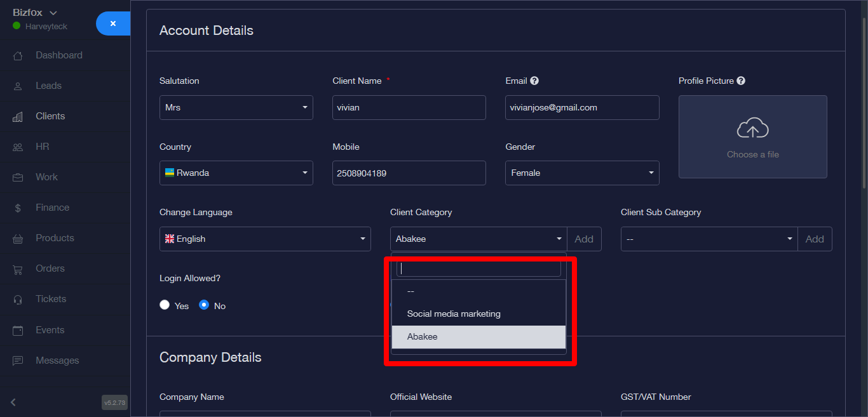Click the Events calendar icon

(x=18, y=331)
